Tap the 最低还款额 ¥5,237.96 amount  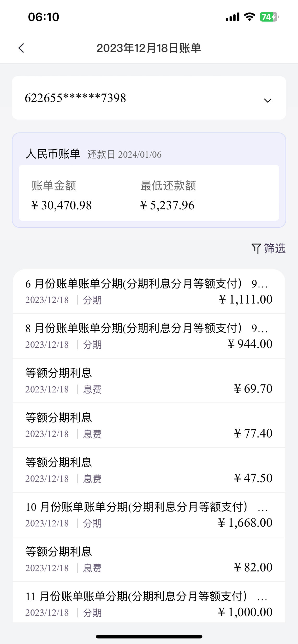[x=167, y=205]
